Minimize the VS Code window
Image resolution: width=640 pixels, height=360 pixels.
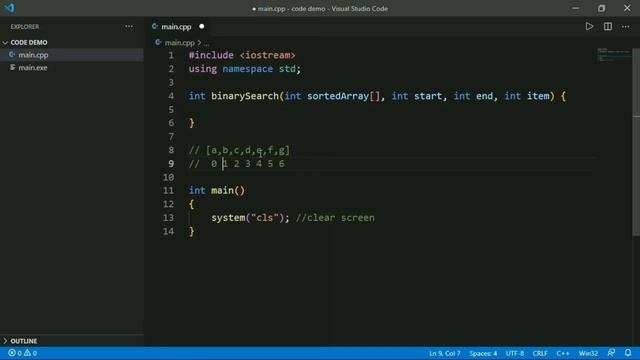coord(576,8)
